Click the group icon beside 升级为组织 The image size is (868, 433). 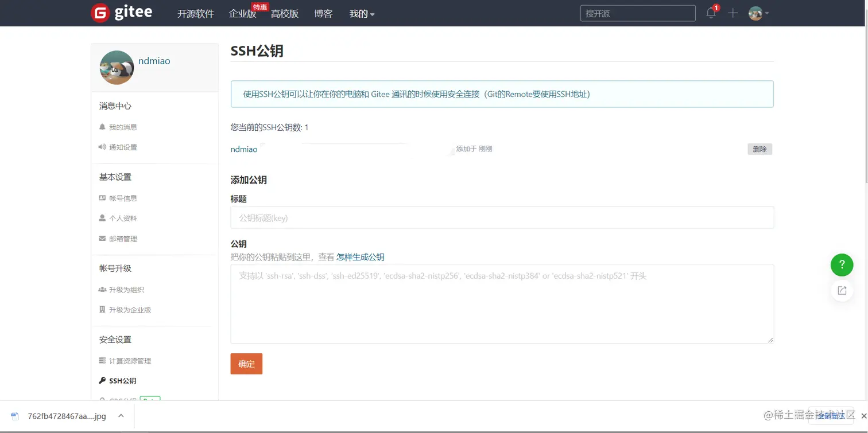(x=102, y=290)
